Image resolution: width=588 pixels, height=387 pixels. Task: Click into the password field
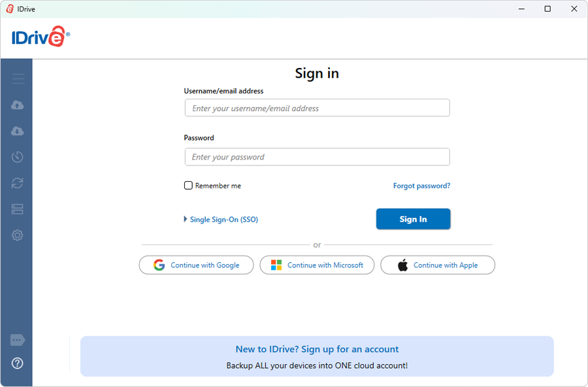[317, 157]
